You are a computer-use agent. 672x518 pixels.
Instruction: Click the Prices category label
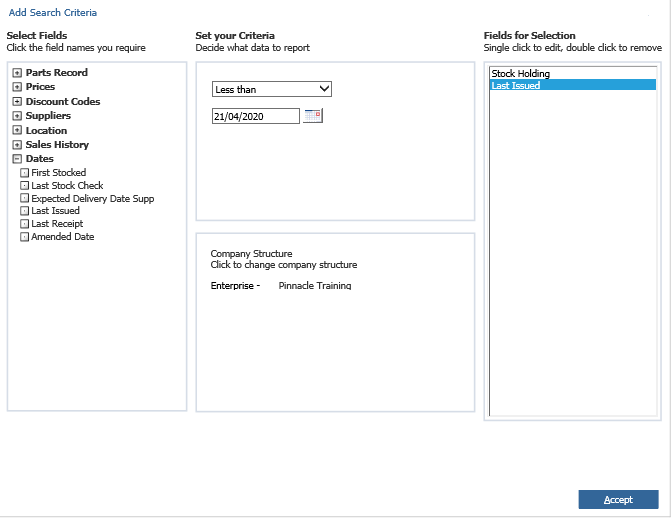[x=40, y=87]
